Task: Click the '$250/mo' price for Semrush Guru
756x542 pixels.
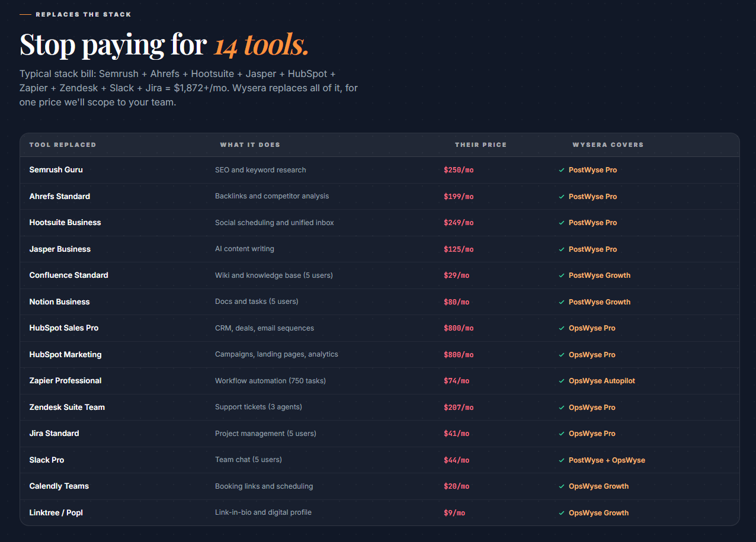Action: point(459,170)
